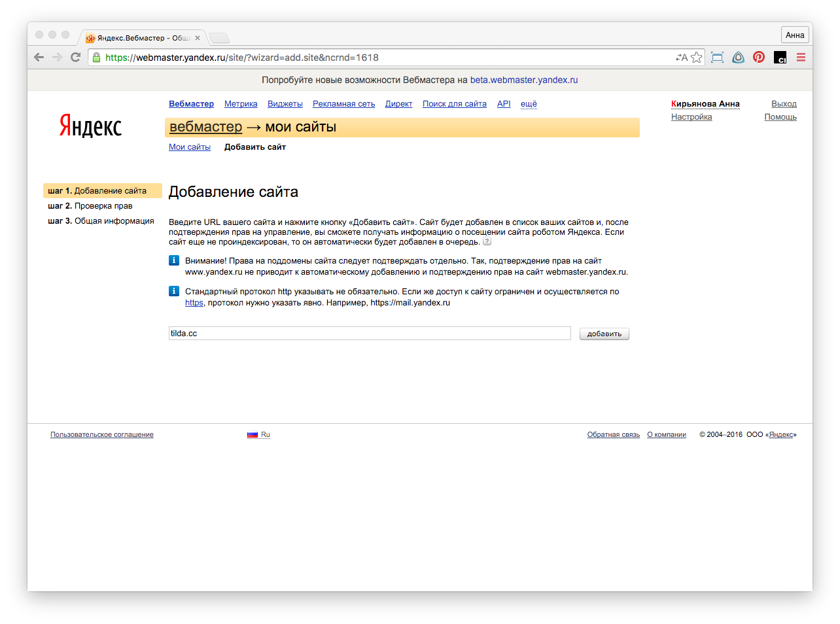The height and width of the screenshot is (624, 840).
Task: Close the Яндекс.Вебмастер browser tab
Action: tap(198, 38)
